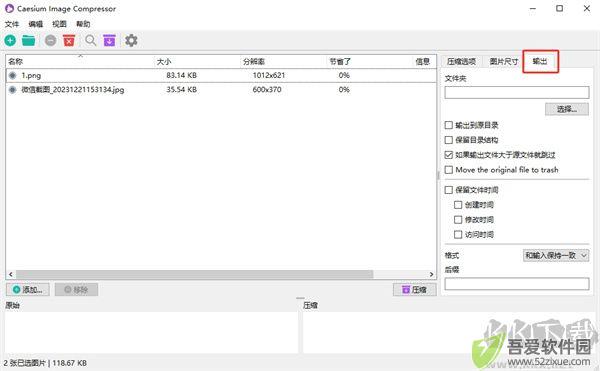600x371 pixels.
Task: Open the 帮助 menu
Action: tap(83, 24)
